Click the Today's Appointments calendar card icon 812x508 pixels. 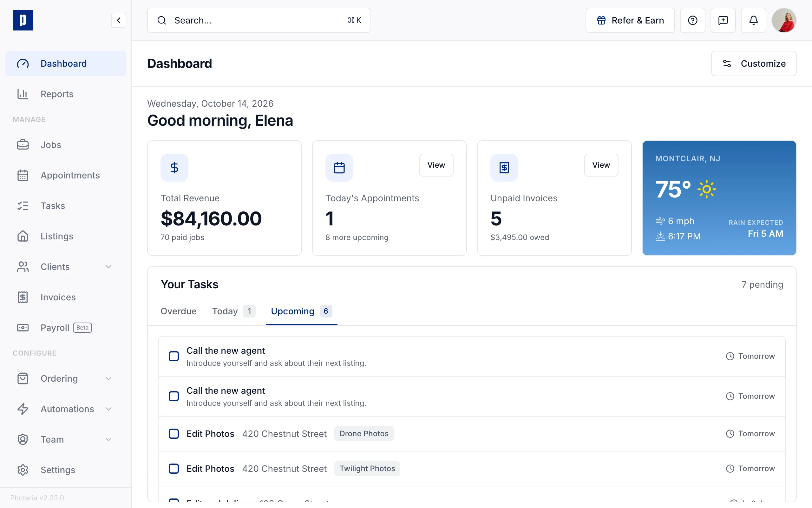[x=339, y=168]
